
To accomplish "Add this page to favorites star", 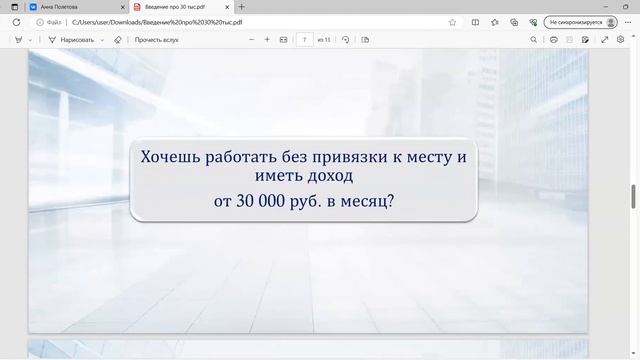I will (x=452, y=22).
